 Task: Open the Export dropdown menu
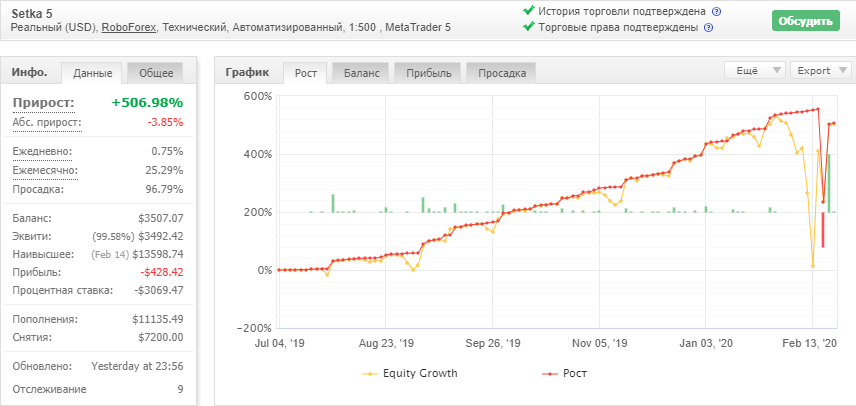[821, 70]
